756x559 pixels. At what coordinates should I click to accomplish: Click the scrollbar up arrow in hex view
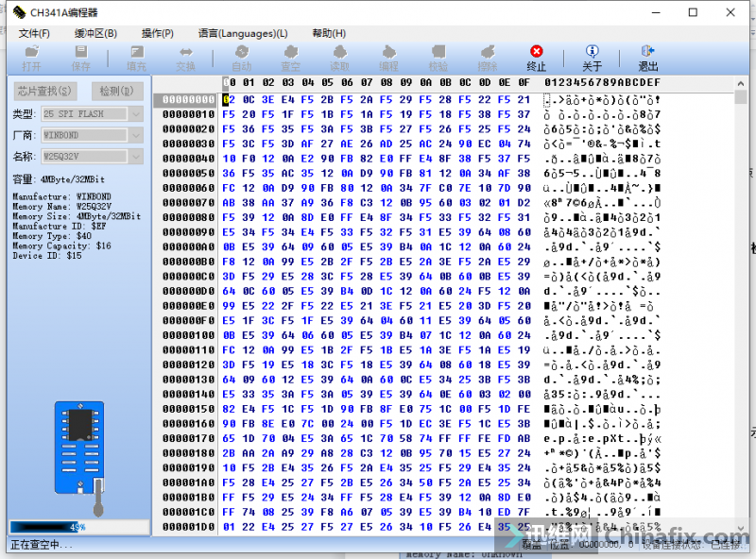point(741,83)
